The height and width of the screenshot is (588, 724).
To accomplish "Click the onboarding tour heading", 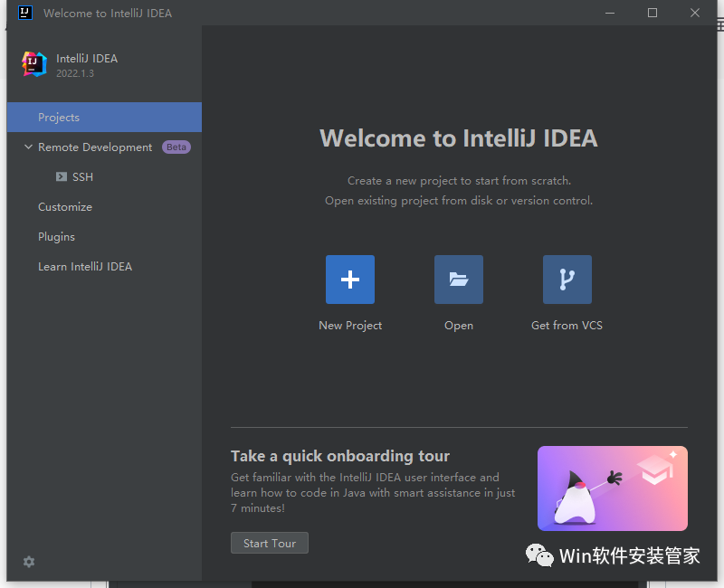I will (340, 456).
